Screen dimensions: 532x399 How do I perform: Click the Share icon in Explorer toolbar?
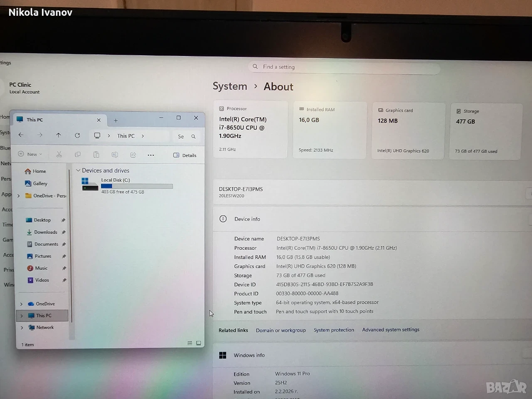pyautogui.click(x=133, y=155)
